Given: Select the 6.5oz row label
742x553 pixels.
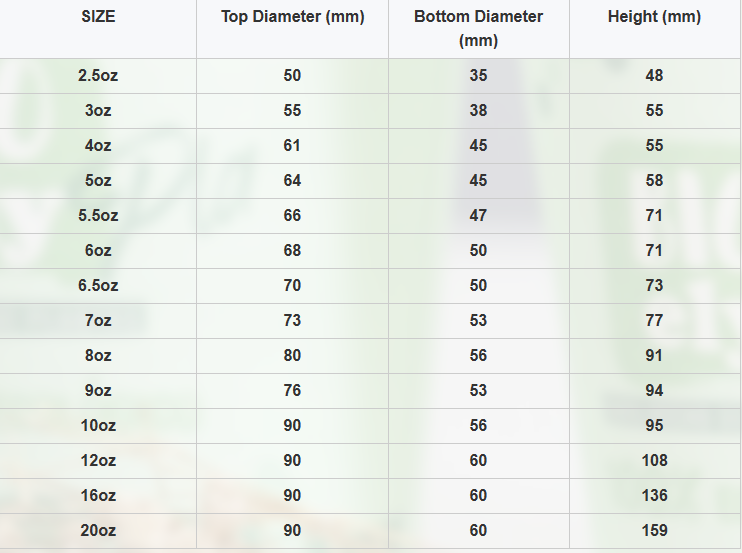Looking at the screenshot, I should (x=98, y=286).
